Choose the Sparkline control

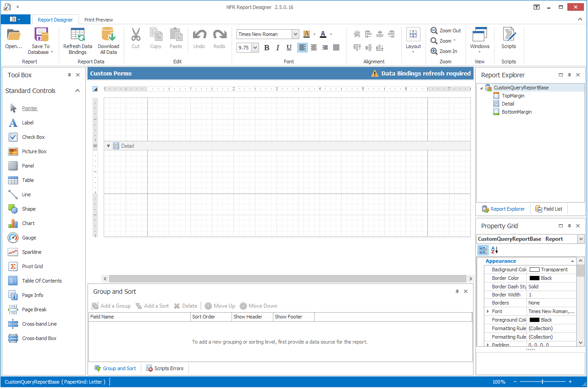tap(31, 252)
